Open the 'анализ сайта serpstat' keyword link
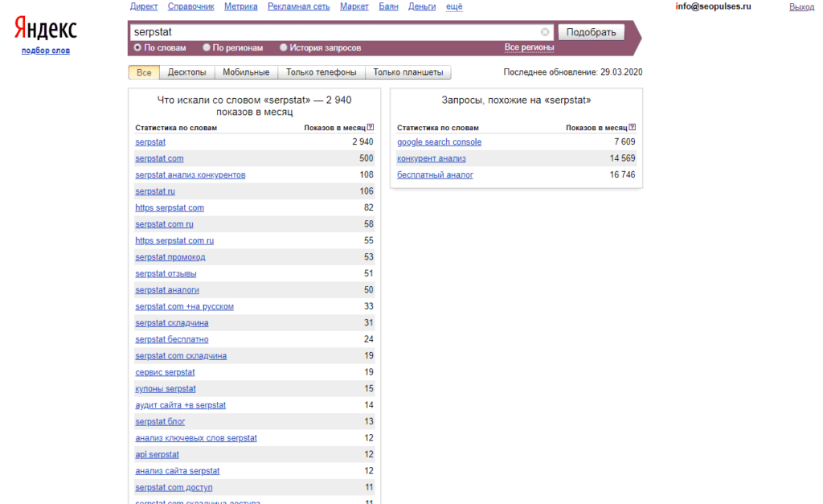 [178, 471]
